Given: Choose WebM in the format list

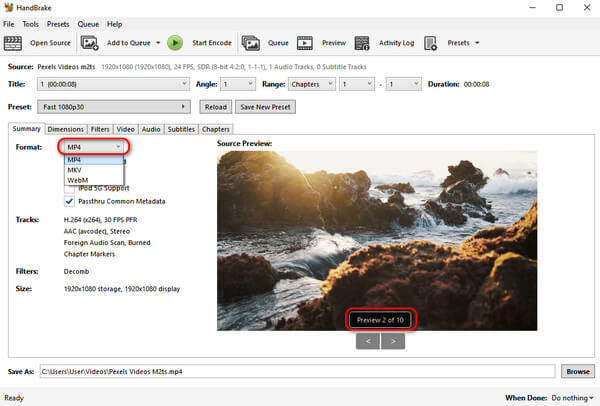Looking at the screenshot, I should click(94, 180).
